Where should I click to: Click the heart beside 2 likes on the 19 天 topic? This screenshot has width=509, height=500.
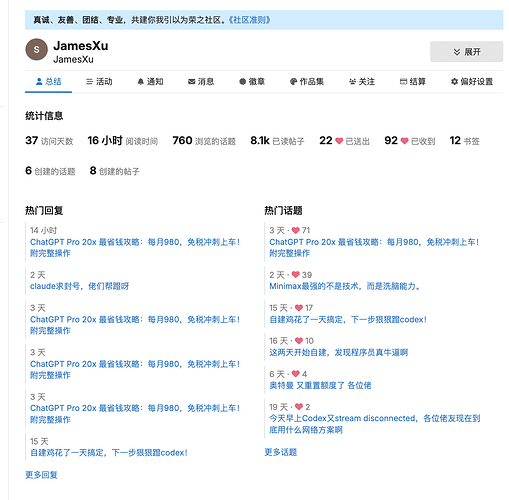(x=299, y=407)
